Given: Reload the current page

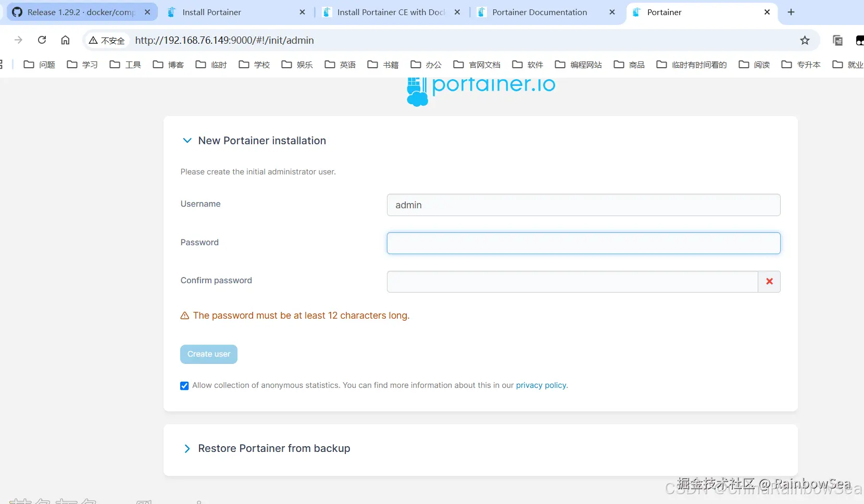Looking at the screenshot, I should point(42,40).
